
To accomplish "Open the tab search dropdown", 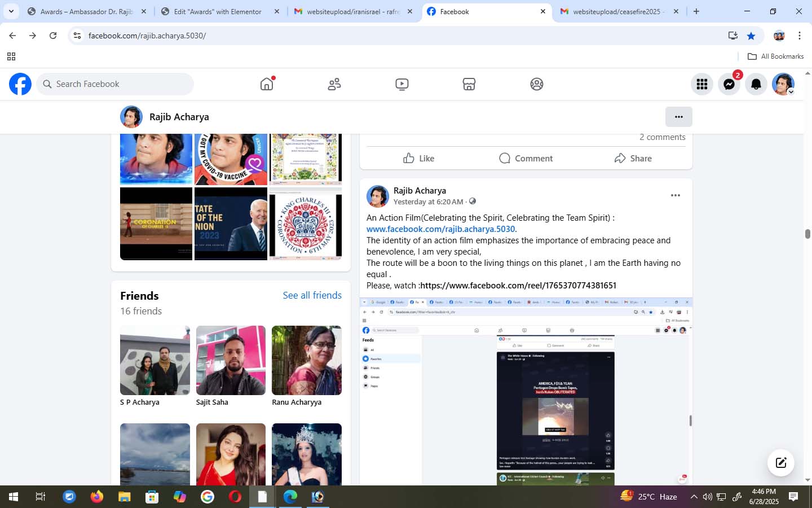I will [11, 11].
